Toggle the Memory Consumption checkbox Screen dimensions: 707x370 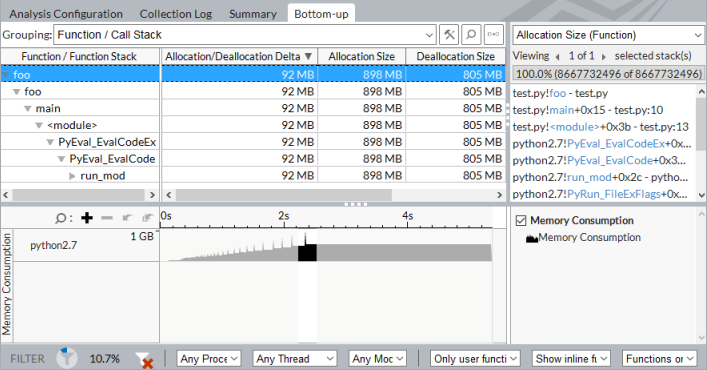pos(521,220)
